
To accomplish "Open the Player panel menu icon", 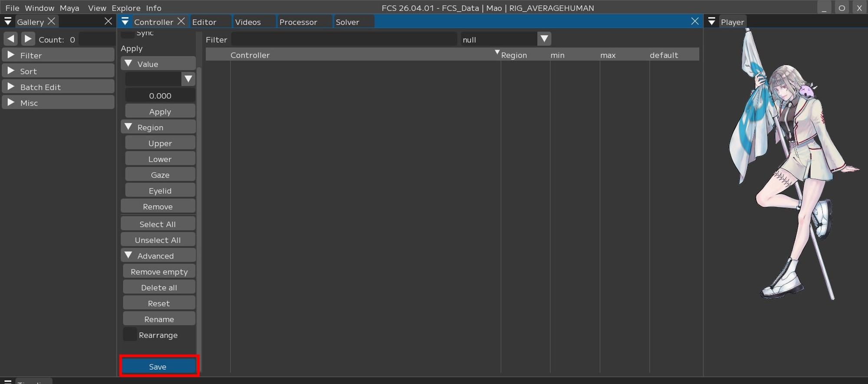I will click(711, 22).
